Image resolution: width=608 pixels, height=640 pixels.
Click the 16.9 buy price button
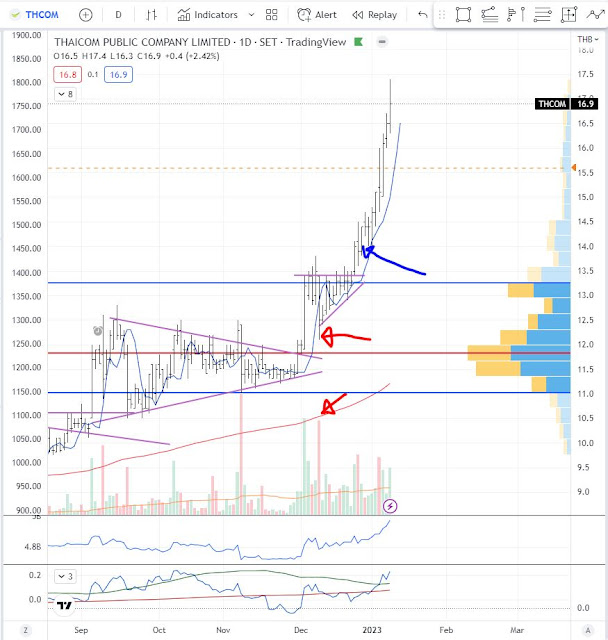click(118, 75)
